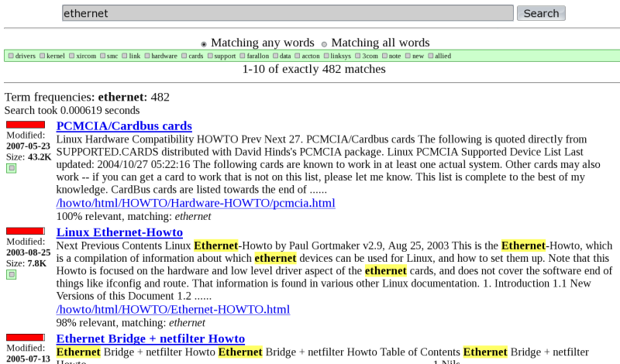Screen dimensions: 620x364
Task: Tick the linksys suggestion checkbox
Action: pos(326,56)
